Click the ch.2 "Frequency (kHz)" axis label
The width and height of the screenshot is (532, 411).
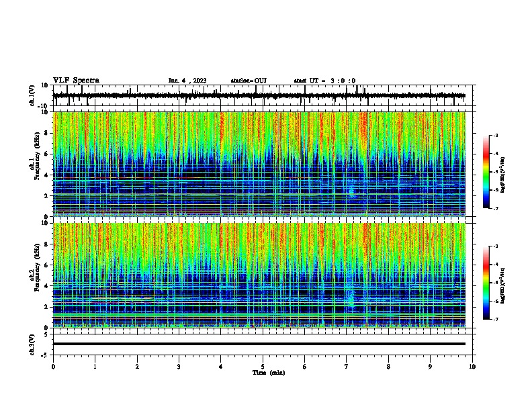point(37,267)
